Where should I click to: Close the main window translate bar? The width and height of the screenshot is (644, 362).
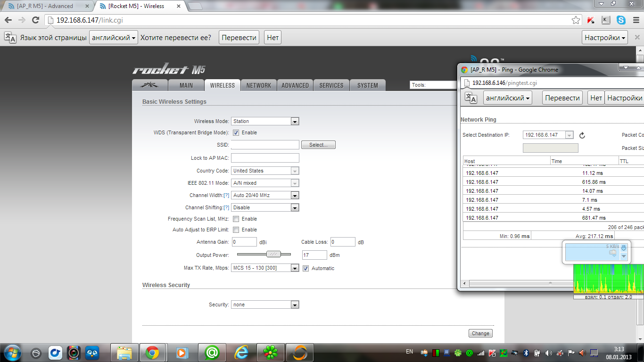636,38
